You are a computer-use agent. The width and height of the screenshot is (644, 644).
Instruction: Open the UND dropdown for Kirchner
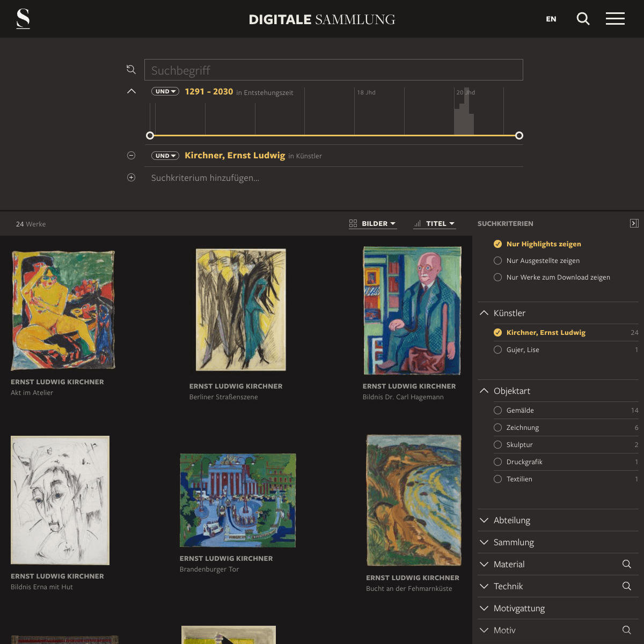(x=165, y=156)
